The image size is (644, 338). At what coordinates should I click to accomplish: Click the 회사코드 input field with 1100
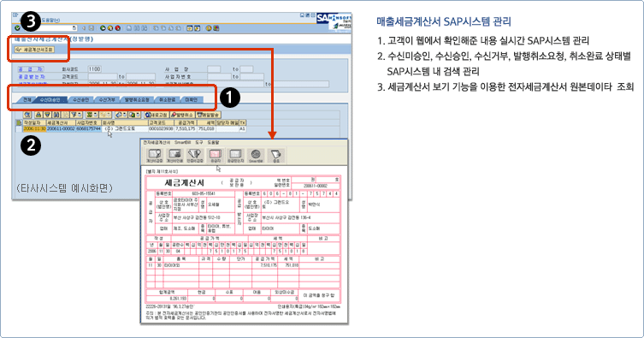pyautogui.click(x=94, y=69)
